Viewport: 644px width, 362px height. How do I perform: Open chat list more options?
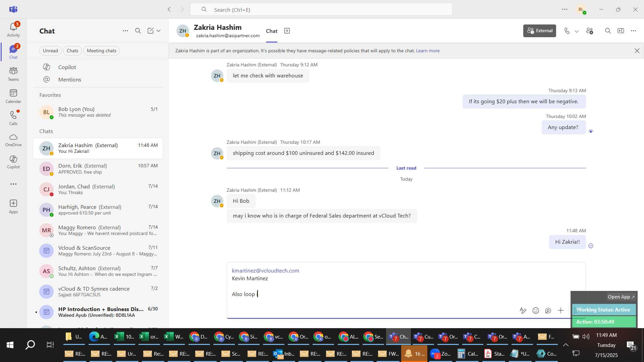[x=125, y=31]
